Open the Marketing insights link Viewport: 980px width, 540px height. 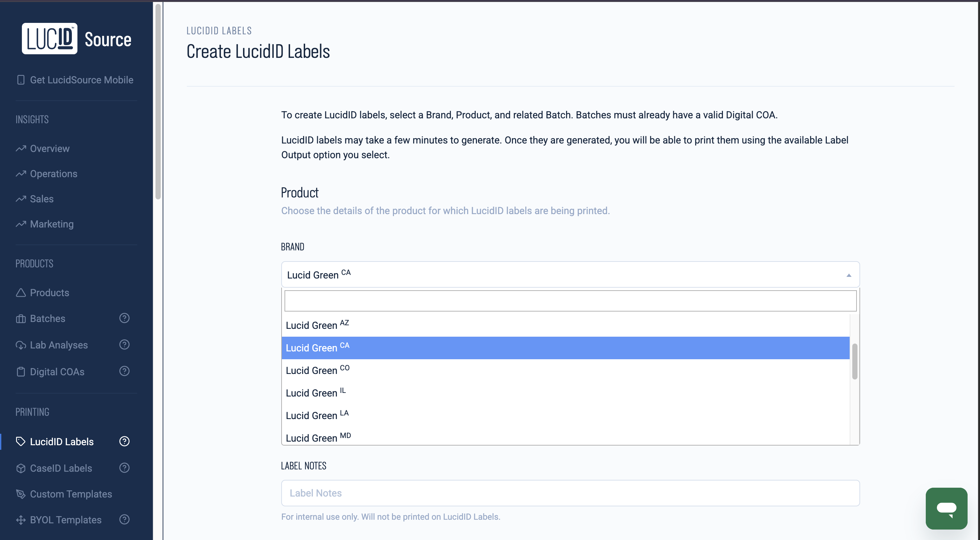pyautogui.click(x=52, y=224)
